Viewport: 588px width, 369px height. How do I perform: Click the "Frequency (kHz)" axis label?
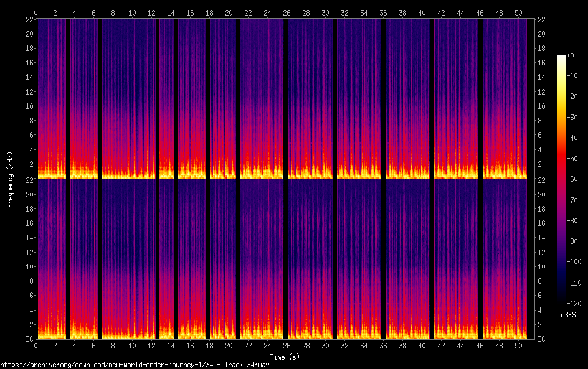(10, 179)
